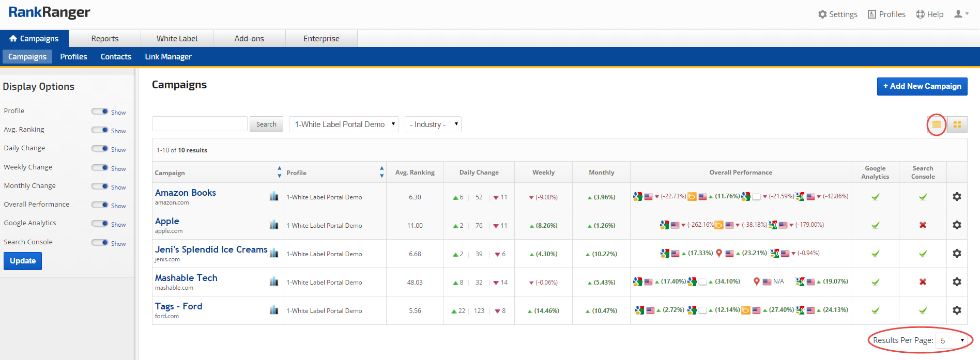This screenshot has height=360, width=980.
Task: Toggle the Weekly Change display switch
Action: [x=100, y=168]
